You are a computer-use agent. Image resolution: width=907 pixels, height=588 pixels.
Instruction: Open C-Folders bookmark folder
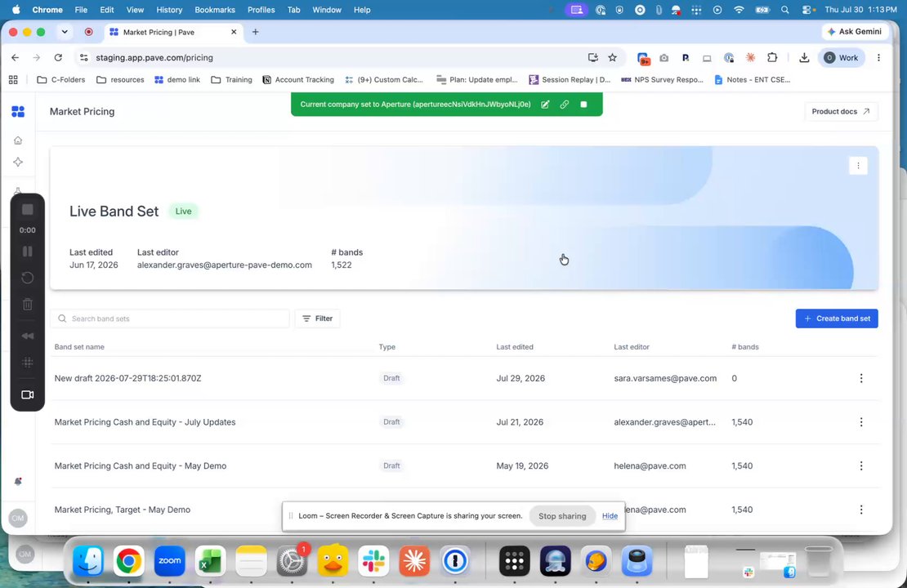click(x=60, y=80)
